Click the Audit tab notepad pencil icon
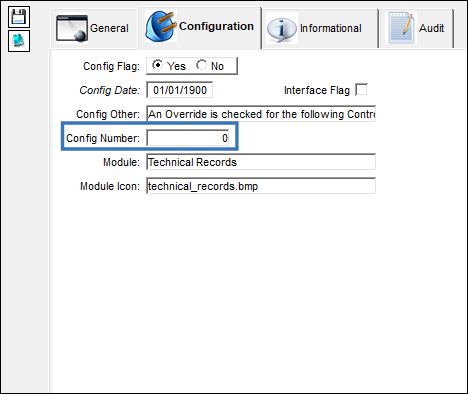 [401, 28]
